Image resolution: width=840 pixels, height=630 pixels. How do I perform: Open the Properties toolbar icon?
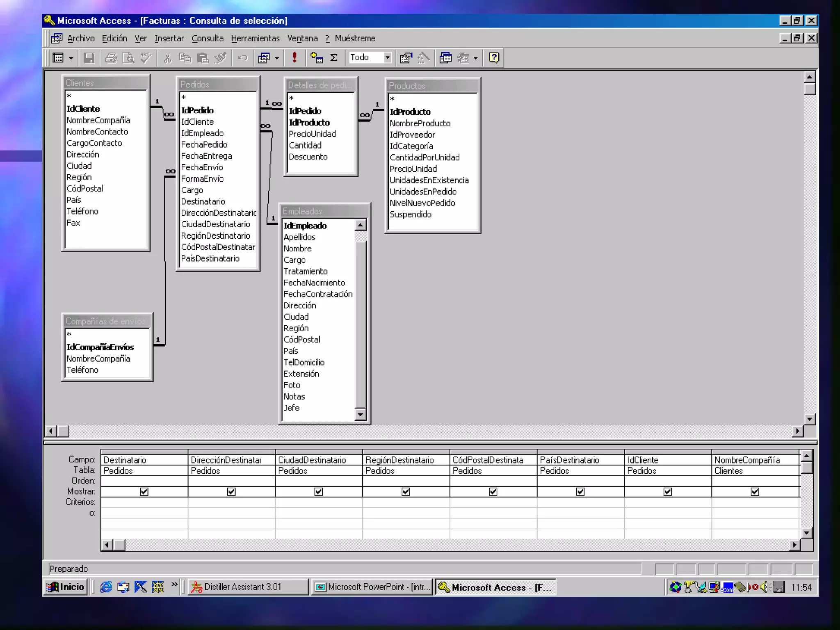[406, 58]
